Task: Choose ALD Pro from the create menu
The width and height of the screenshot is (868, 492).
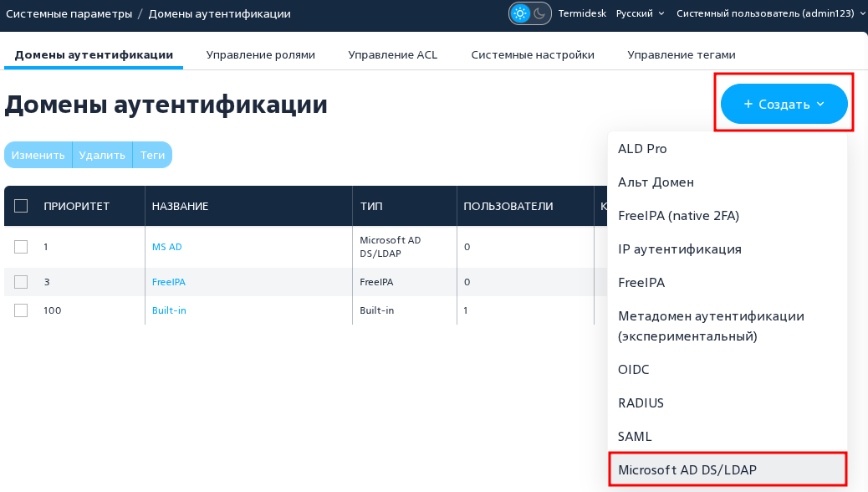Action: pos(728,148)
